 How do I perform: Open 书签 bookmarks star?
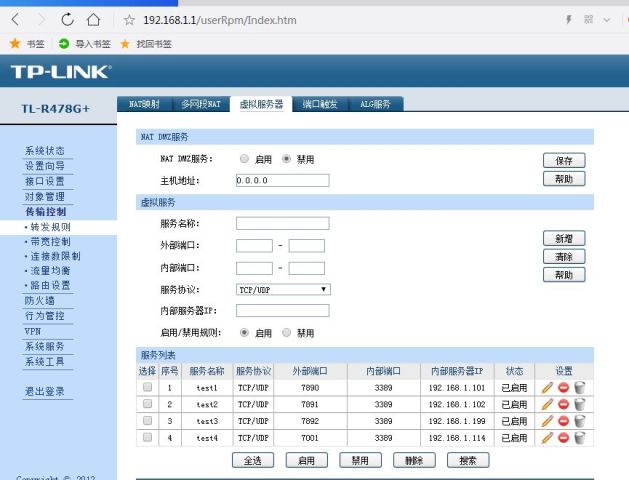tap(15, 43)
